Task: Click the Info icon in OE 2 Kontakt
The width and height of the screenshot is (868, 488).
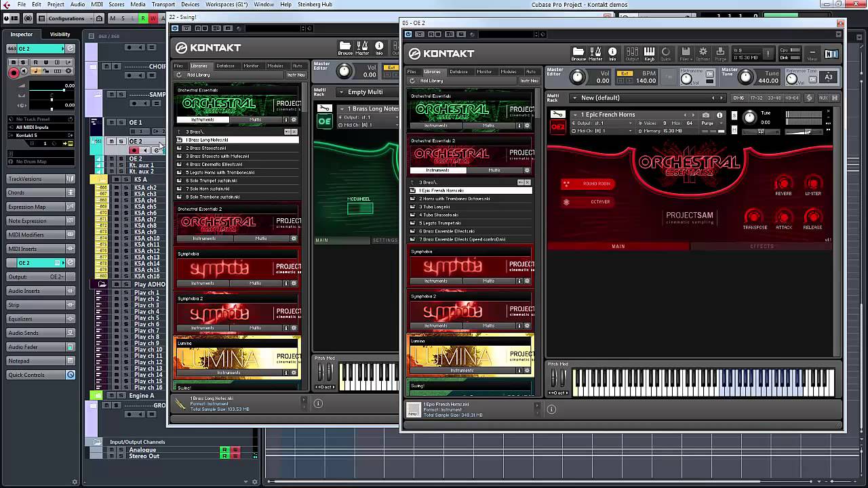Action: (612, 54)
